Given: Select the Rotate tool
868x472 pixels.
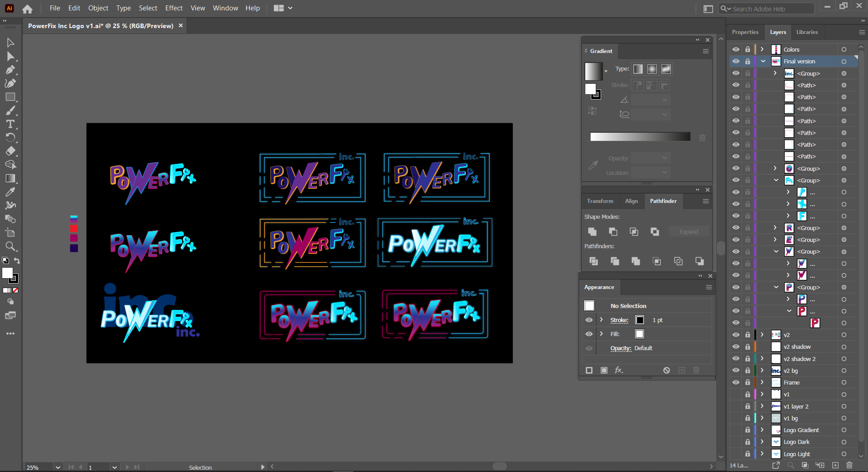Looking at the screenshot, I should [10, 138].
